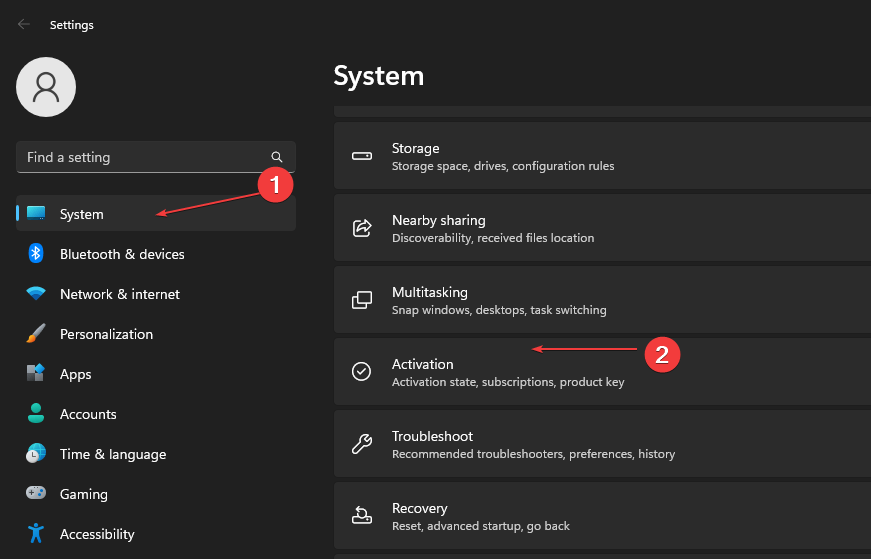Click the Apps icon in sidebar
The width and height of the screenshot is (871, 559).
pyautogui.click(x=36, y=374)
